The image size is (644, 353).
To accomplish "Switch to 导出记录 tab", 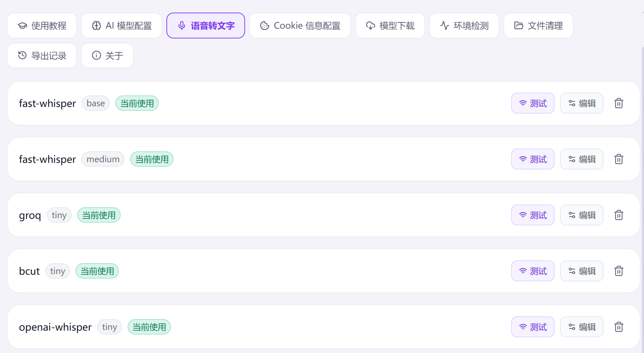I will [x=42, y=55].
